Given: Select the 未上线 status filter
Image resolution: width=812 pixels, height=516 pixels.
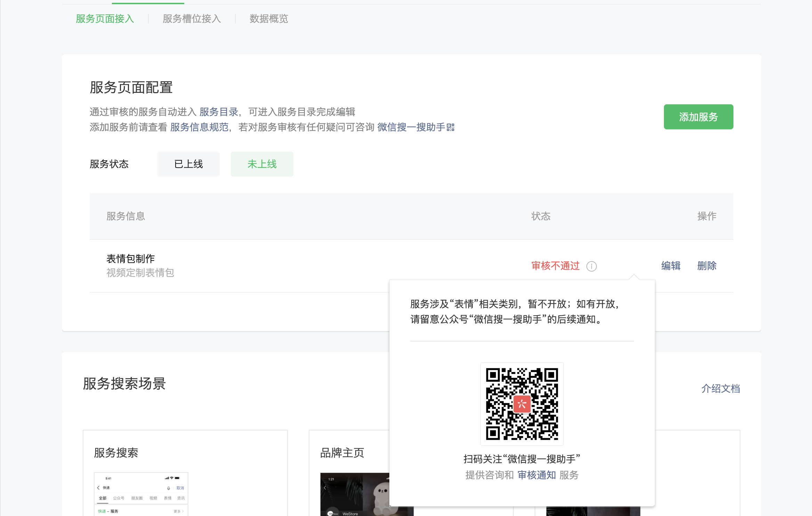Looking at the screenshot, I should point(262,164).
